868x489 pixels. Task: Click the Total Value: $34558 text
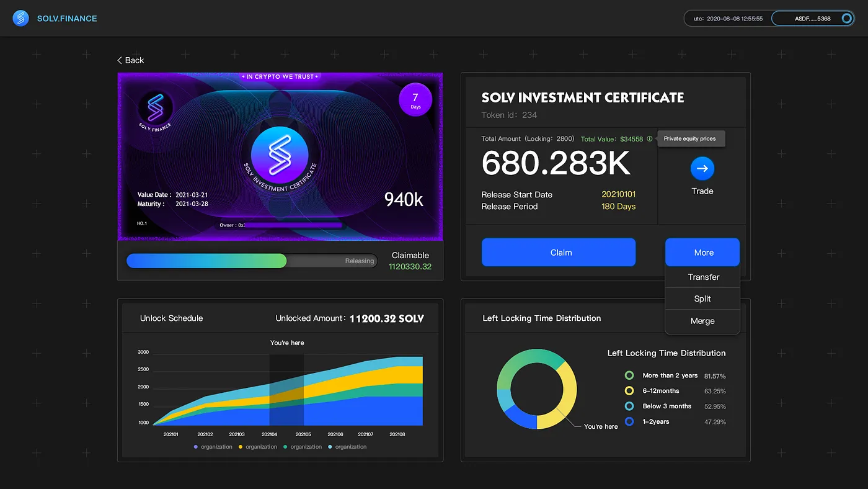click(x=612, y=139)
